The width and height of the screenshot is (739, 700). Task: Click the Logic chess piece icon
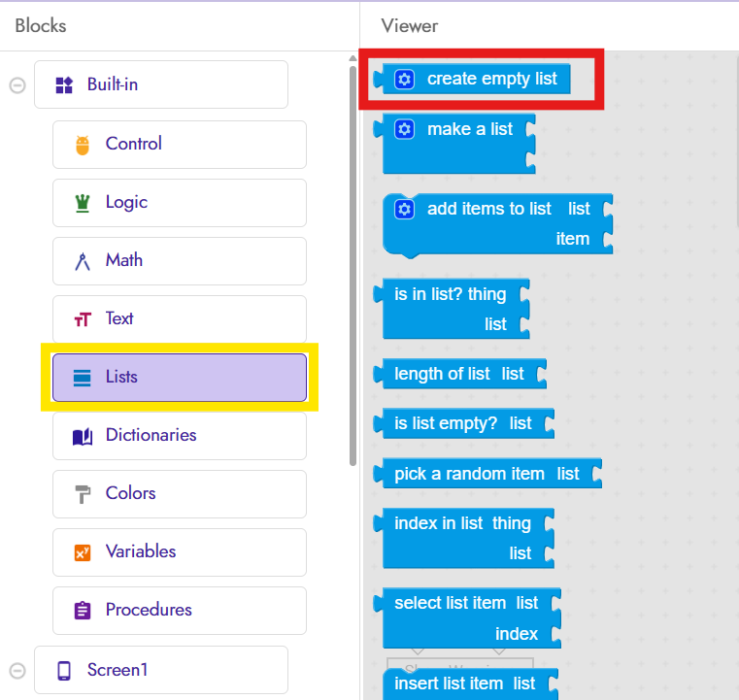[83, 203]
